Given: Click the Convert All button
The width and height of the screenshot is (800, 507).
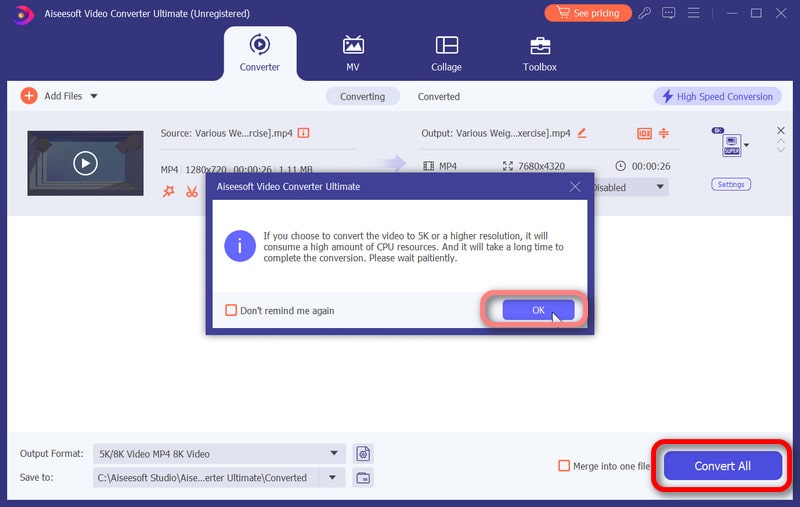Looking at the screenshot, I should point(722,466).
